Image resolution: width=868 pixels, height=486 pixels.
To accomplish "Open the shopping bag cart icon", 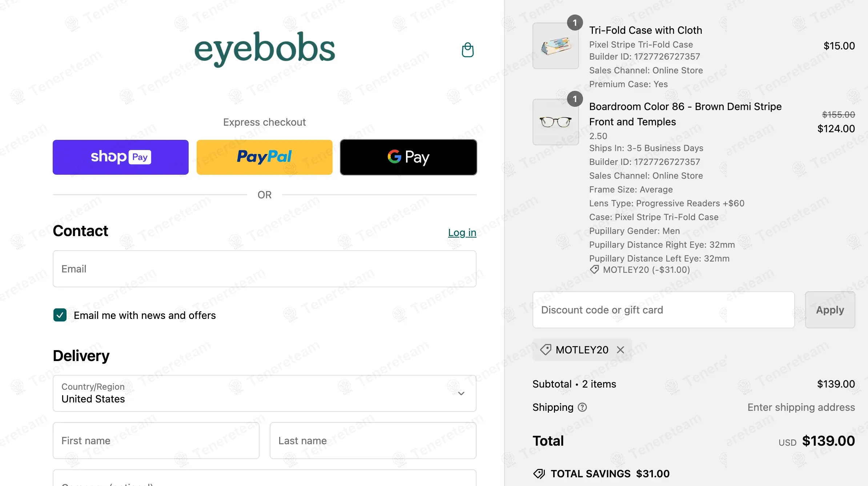I will coord(467,50).
